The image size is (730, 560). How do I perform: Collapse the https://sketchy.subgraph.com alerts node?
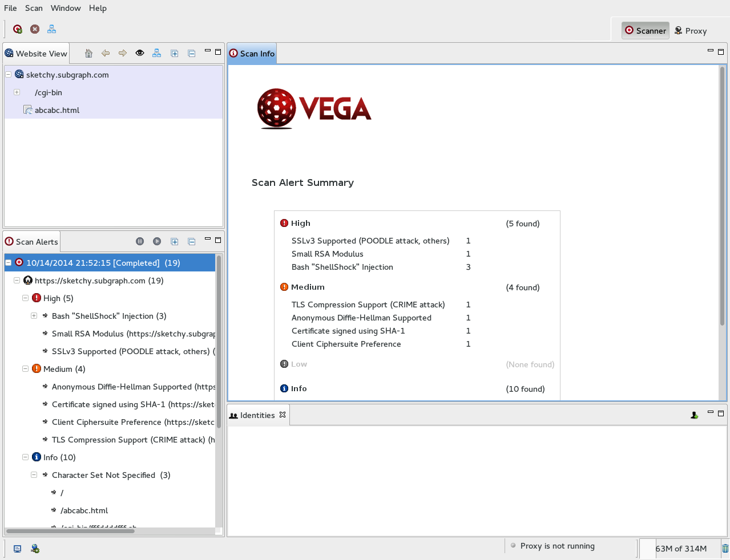coord(17,280)
